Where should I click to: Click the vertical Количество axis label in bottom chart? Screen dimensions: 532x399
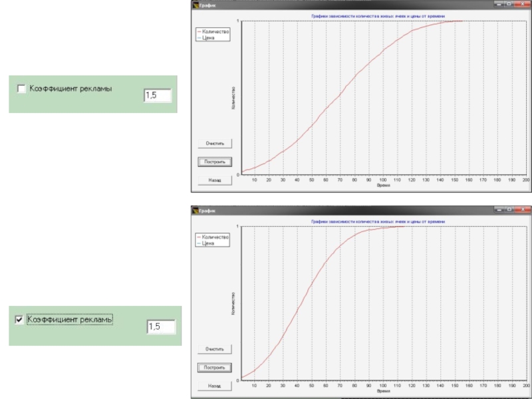tap(233, 303)
